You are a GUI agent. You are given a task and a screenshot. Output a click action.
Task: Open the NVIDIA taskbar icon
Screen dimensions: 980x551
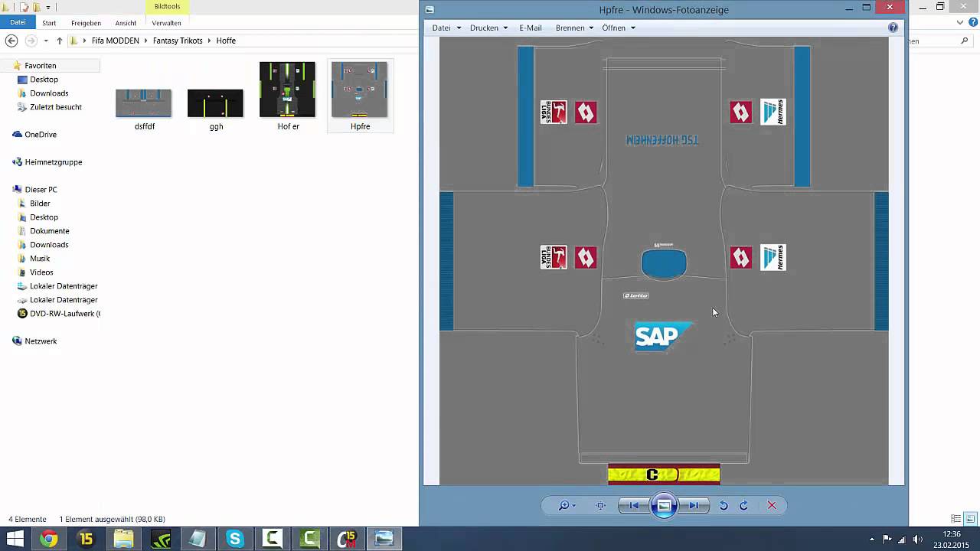[x=161, y=539]
